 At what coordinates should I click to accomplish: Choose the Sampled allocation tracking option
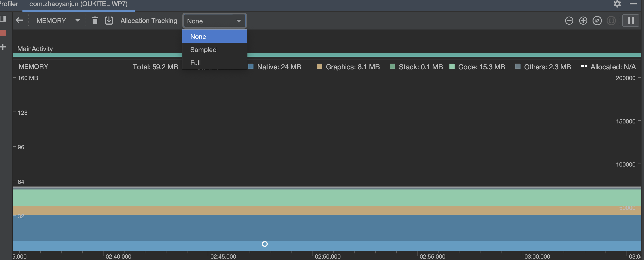214,50
